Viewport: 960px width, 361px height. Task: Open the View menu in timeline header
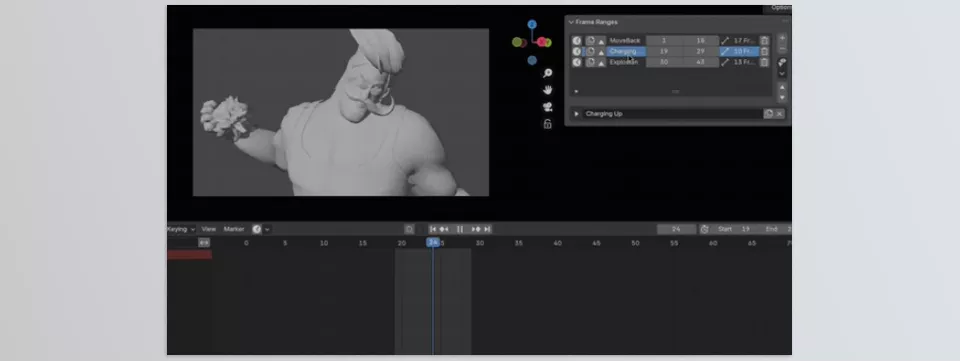coord(209,229)
